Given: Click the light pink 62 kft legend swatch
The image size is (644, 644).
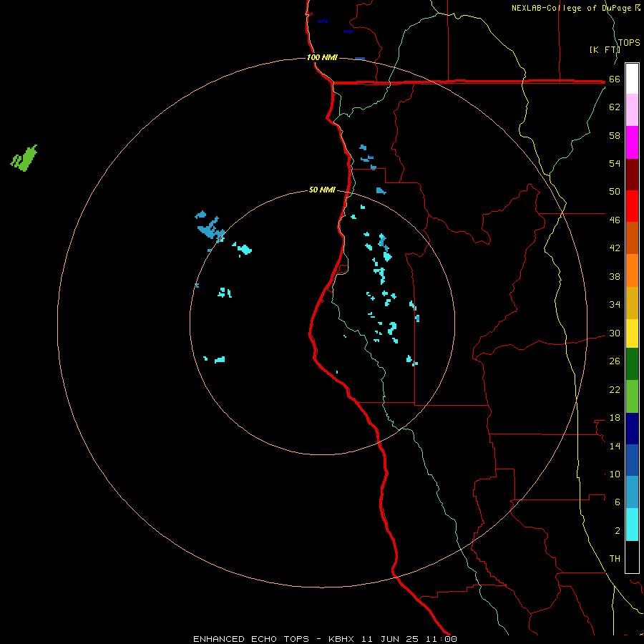Looking at the screenshot, I should point(632,110).
